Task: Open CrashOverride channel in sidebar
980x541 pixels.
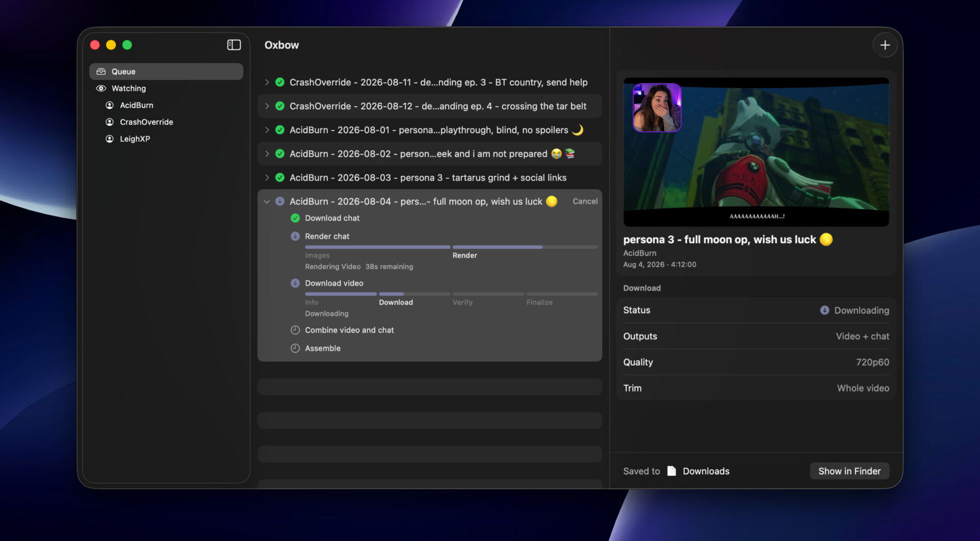Action: click(x=166, y=122)
